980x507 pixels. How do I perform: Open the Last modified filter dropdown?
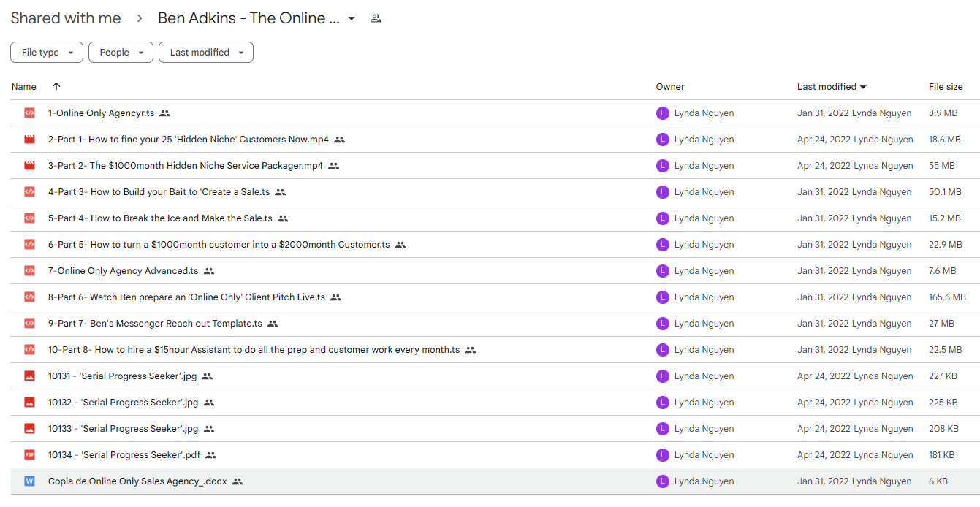click(206, 53)
